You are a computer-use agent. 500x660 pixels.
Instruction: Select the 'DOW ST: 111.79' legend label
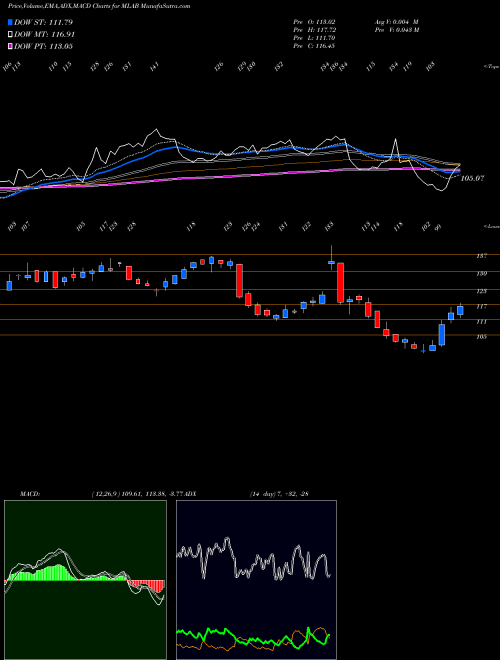pos(41,22)
